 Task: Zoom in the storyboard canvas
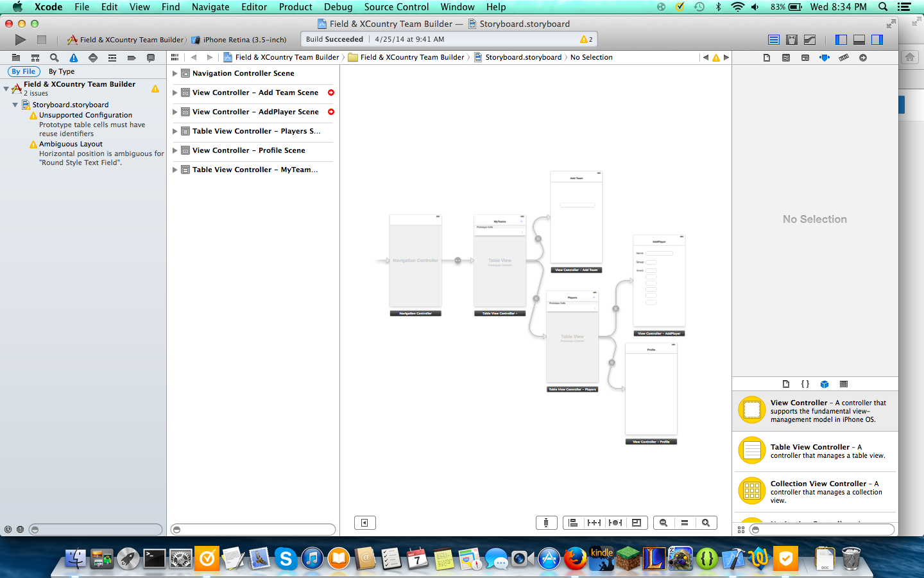[706, 523]
